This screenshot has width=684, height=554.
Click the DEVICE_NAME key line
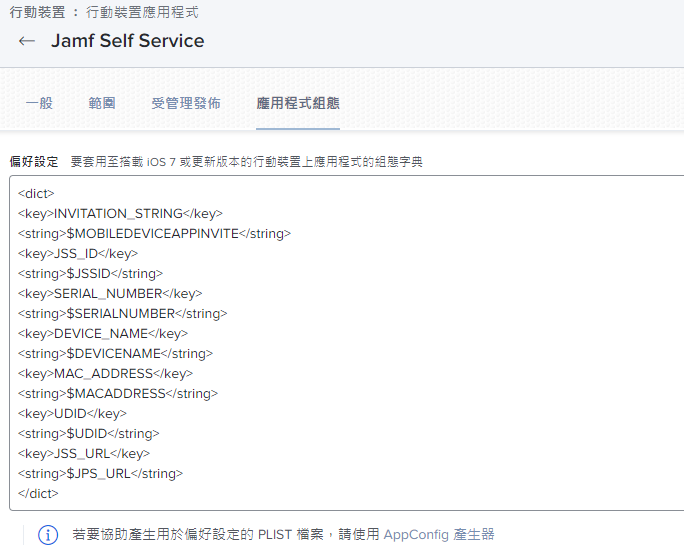(x=103, y=334)
